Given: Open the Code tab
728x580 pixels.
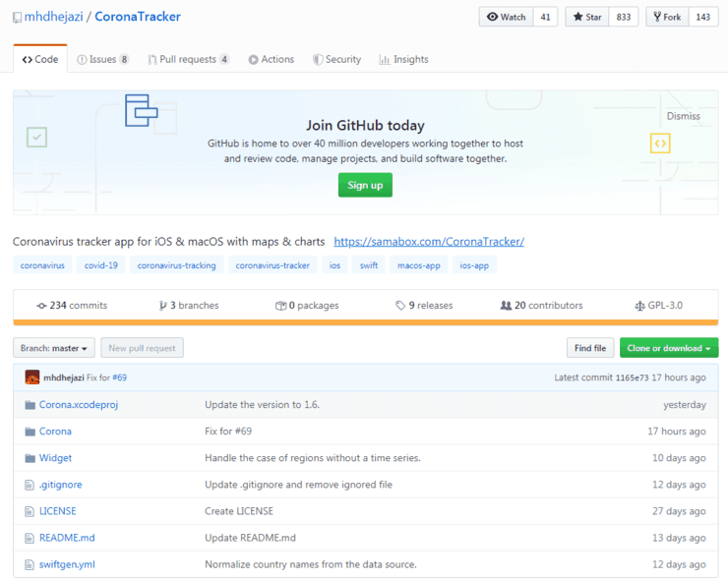Looking at the screenshot, I should pos(40,59).
